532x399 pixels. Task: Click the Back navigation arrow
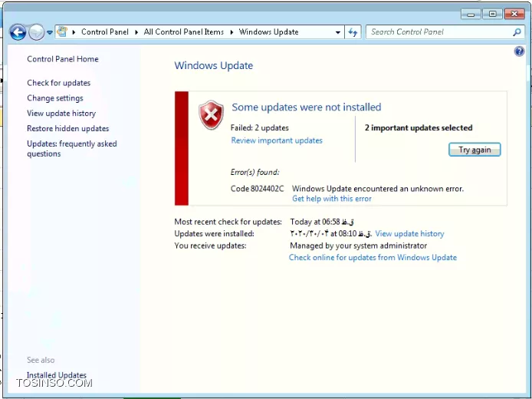tap(18, 32)
